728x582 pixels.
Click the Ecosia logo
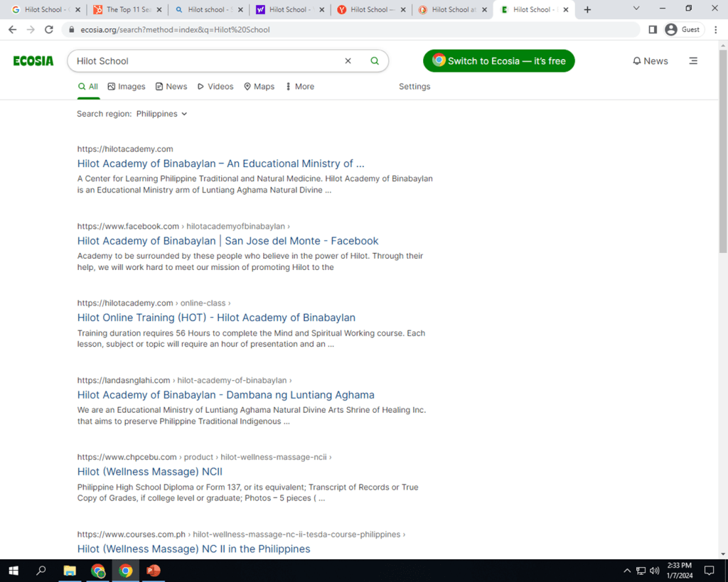[x=33, y=61]
